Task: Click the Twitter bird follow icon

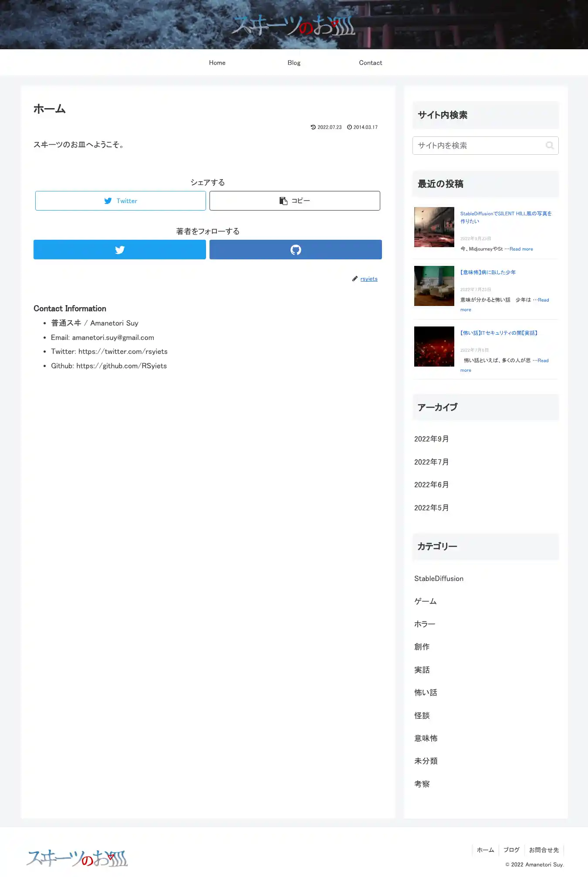Action: [x=120, y=250]
